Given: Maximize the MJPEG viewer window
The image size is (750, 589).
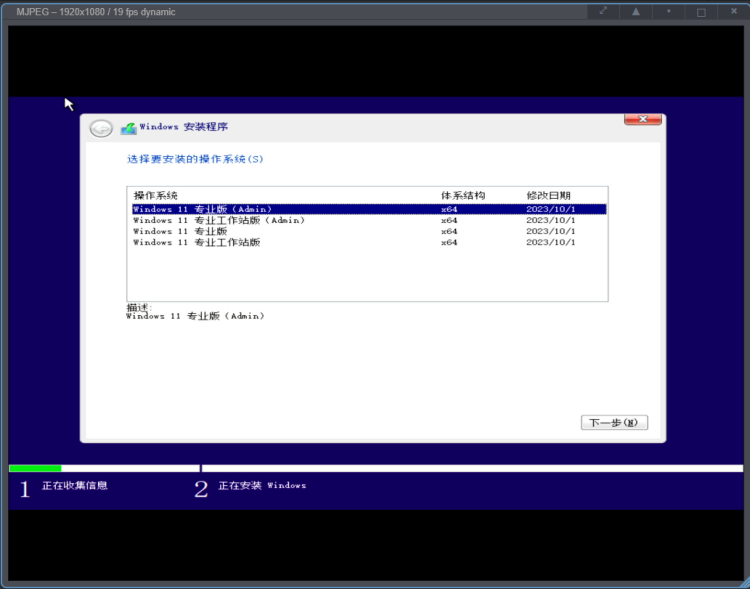Looking at the screenshot, I should tap(701, 12).
